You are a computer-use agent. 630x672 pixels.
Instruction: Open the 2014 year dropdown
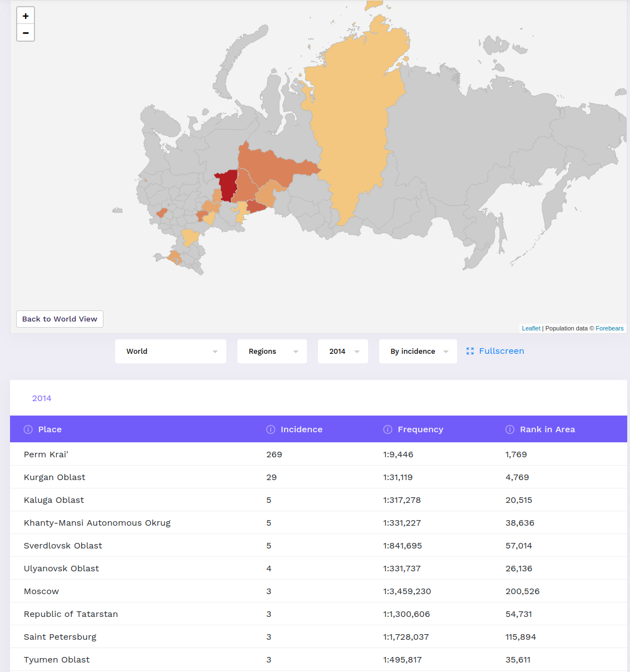point(343,352)
